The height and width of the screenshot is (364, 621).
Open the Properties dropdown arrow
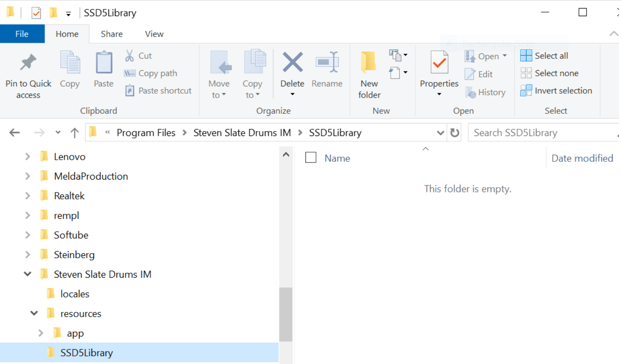[x=439, y=94]
